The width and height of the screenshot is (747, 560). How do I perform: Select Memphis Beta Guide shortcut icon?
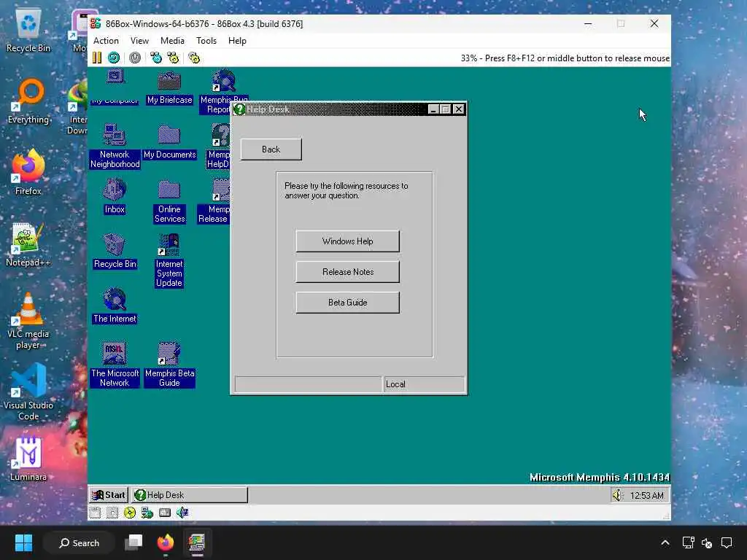pos(169,365)
